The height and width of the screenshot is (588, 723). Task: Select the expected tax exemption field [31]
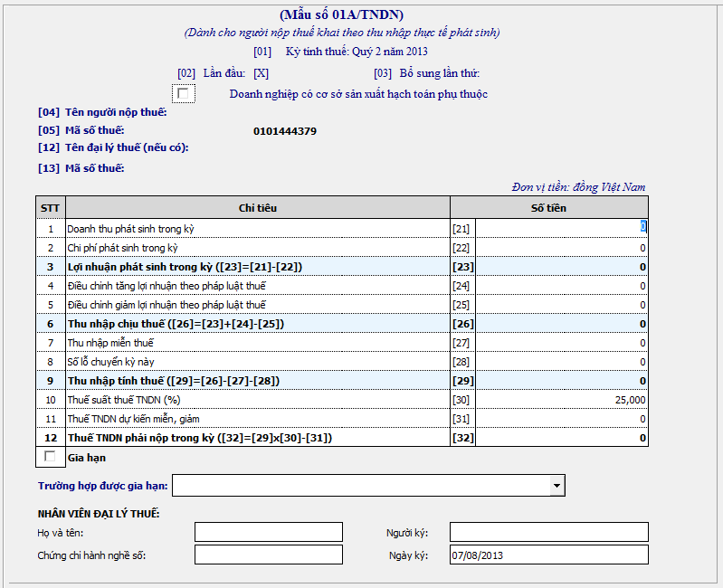click(561, 419)
